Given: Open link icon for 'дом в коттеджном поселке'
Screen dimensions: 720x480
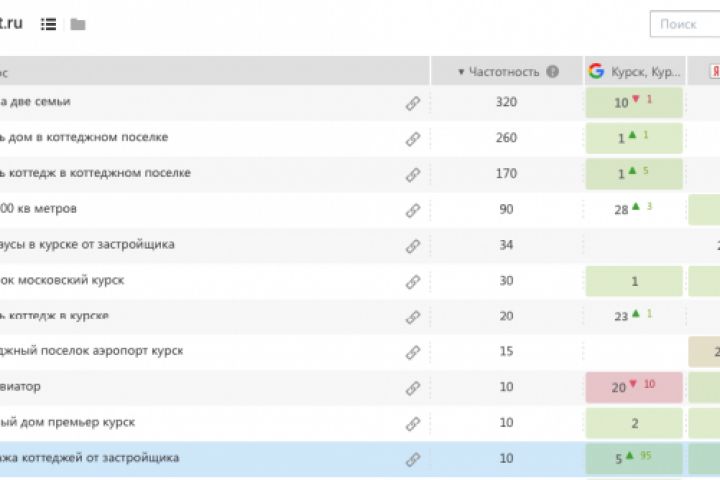Looking at the screenshot, I should (x=413, y=139).
